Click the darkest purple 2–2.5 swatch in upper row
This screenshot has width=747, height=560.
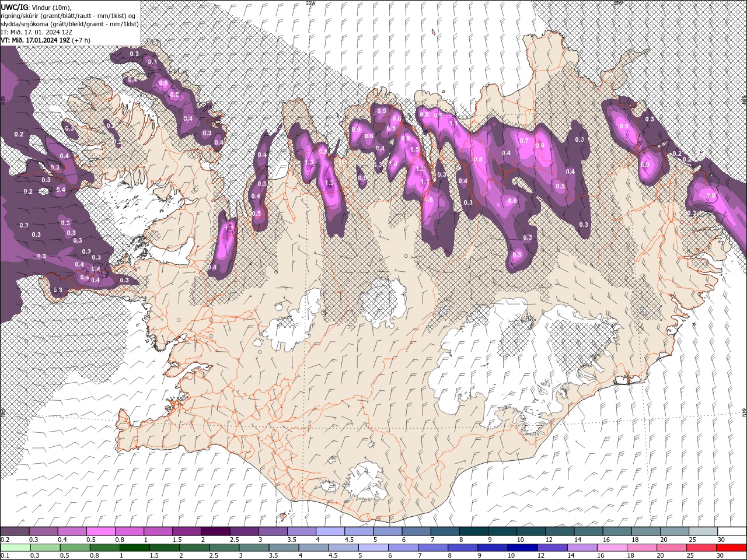(215, 531)
